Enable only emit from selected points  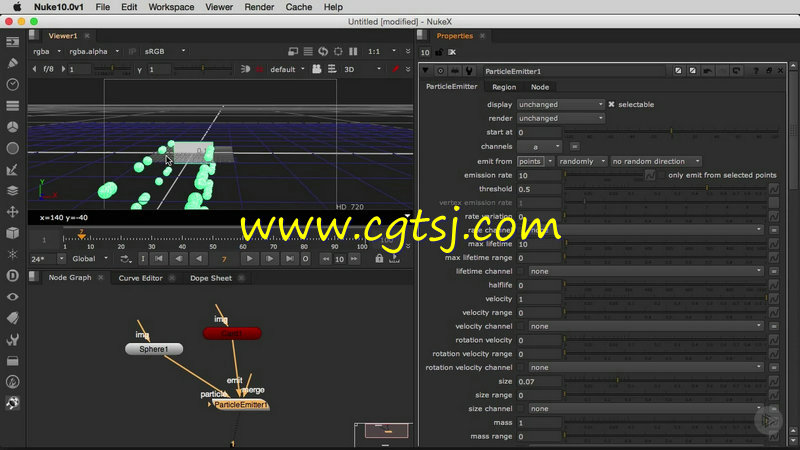click(662, 175)
